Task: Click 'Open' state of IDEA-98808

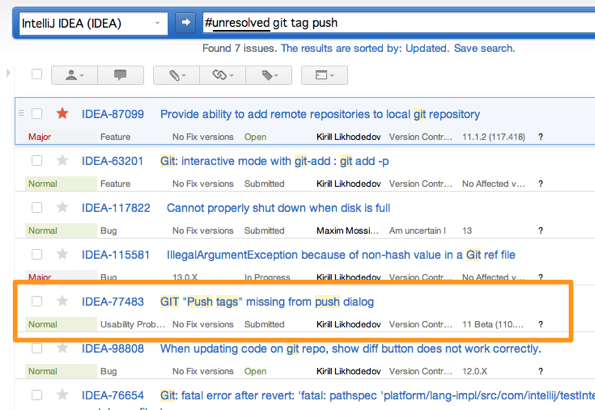Action: (255, 372)
